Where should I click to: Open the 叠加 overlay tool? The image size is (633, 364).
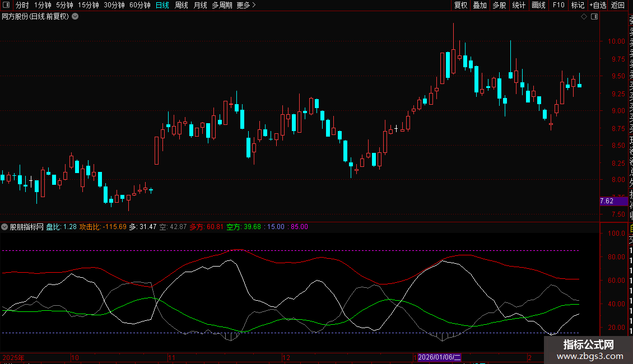tap(480, 5)
